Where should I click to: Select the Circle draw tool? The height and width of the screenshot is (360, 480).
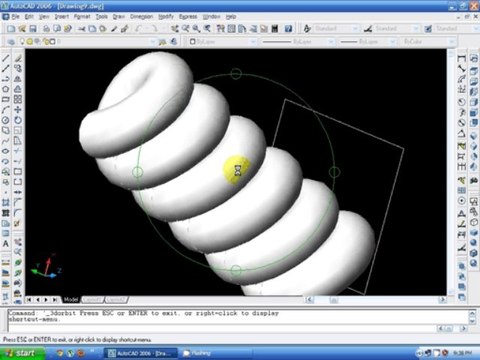click(x=6, y=120)
